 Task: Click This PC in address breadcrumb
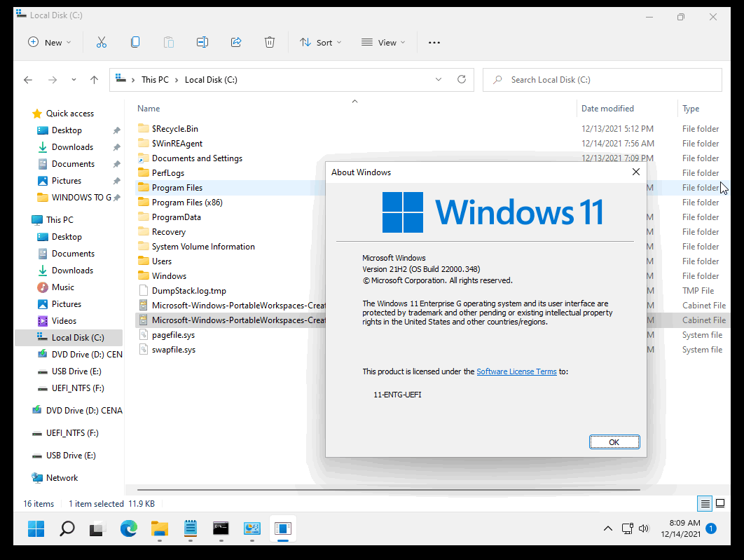[155, 80]
